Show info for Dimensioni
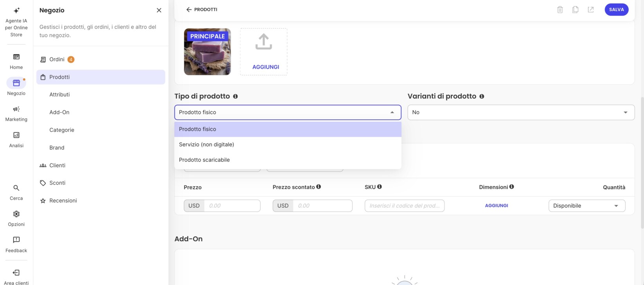 click(512, 187)
